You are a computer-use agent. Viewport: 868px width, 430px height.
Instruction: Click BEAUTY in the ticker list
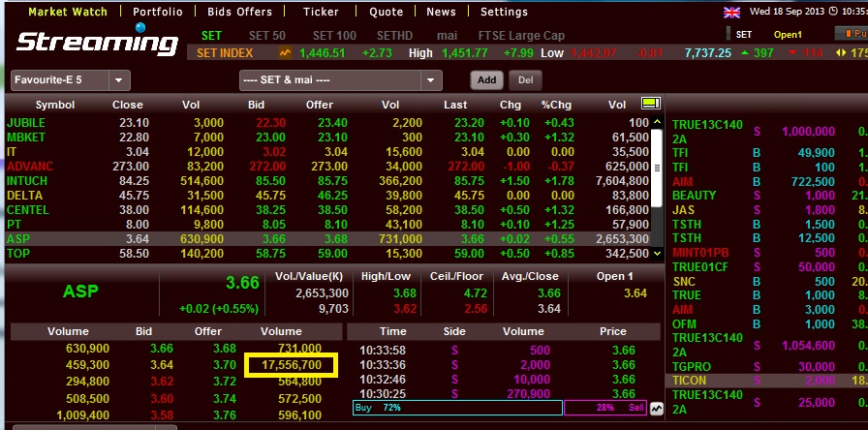click(695, 196)
